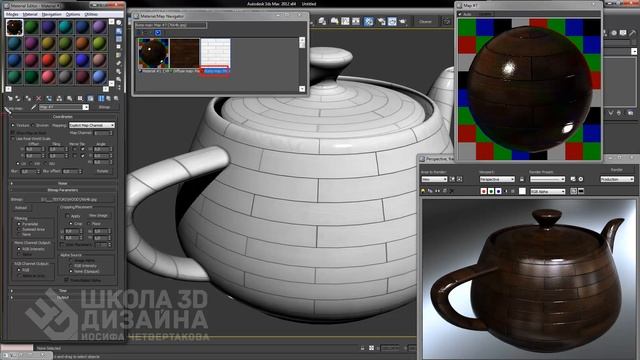640x360 pixels.
Task: Open Mapping dropdown in Coordinates
Action: tap(92, 125)
